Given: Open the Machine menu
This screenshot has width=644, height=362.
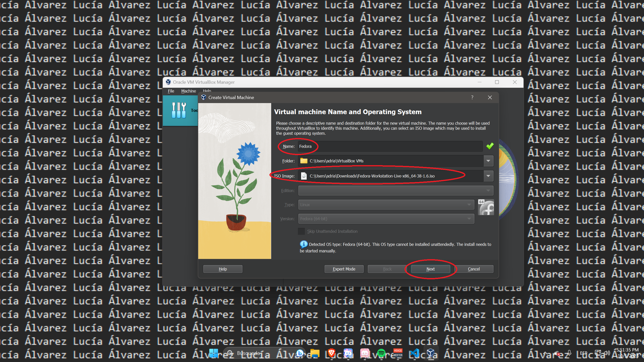Looking at the screenshot, I should pyautogui.click(x=188, y=91).
